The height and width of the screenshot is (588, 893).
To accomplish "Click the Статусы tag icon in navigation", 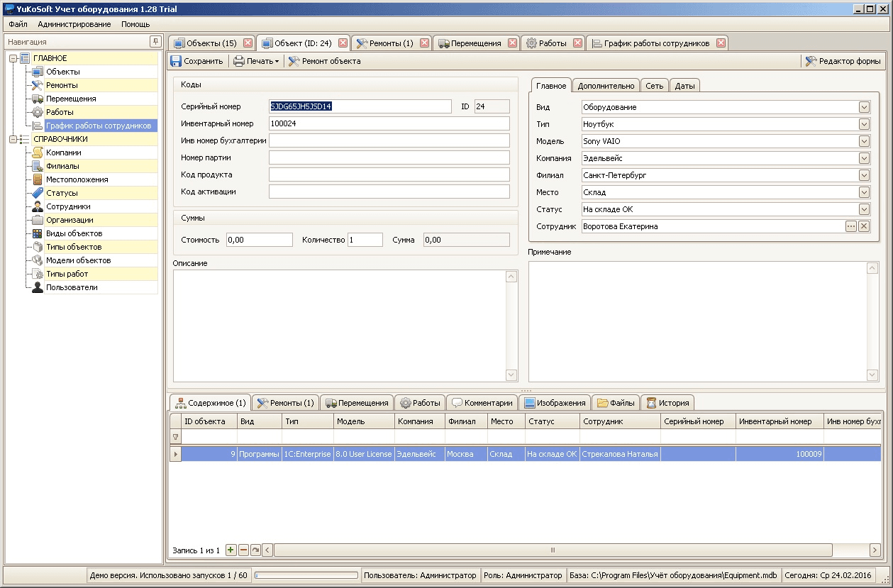I will point(38,193).
